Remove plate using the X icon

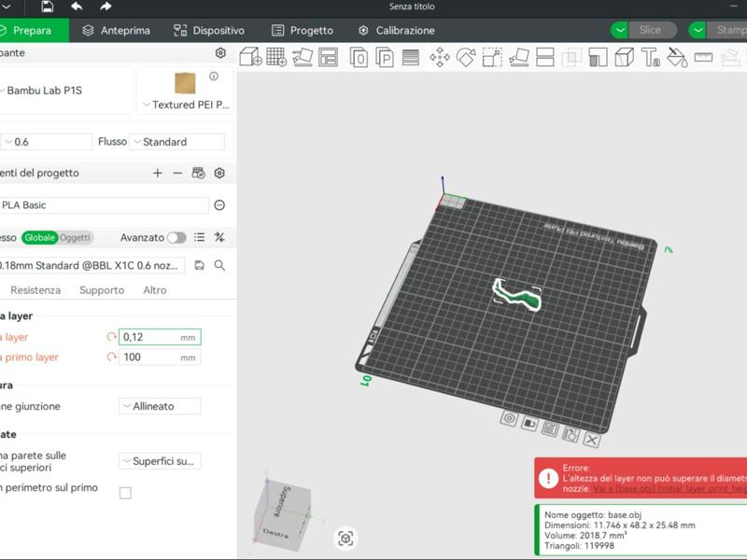[x=591, y=440]
